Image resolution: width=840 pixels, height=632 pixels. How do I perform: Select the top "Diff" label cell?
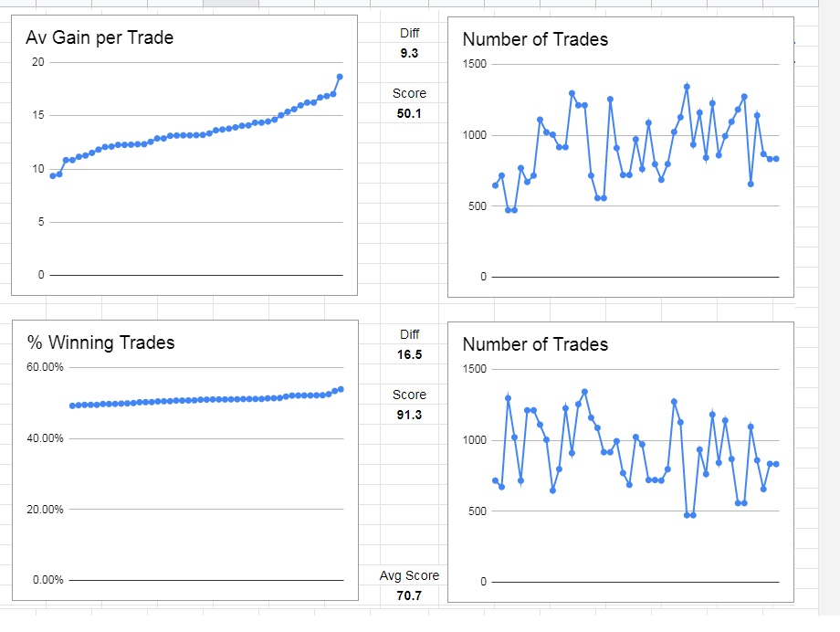[x=410, y=33]
